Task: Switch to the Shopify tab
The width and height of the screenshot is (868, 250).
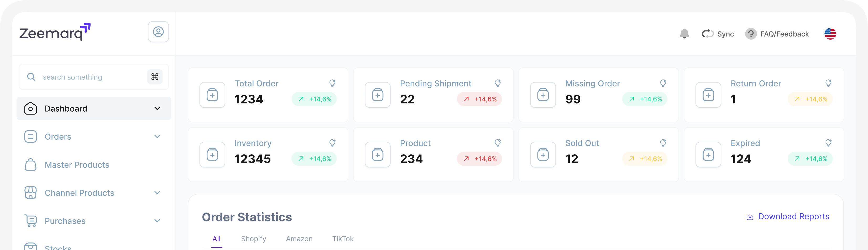Action: [253, 238]
